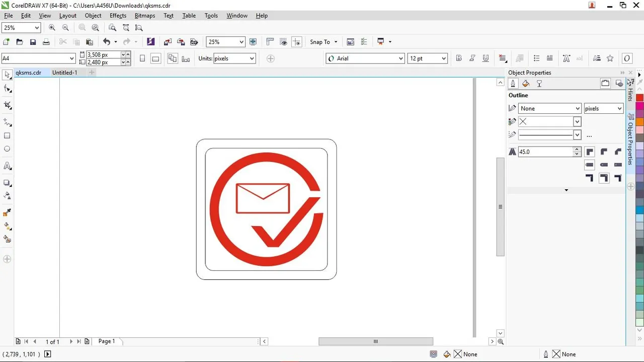Open Snap To dropdown
The image size is (644, 362).
[324, 42]
